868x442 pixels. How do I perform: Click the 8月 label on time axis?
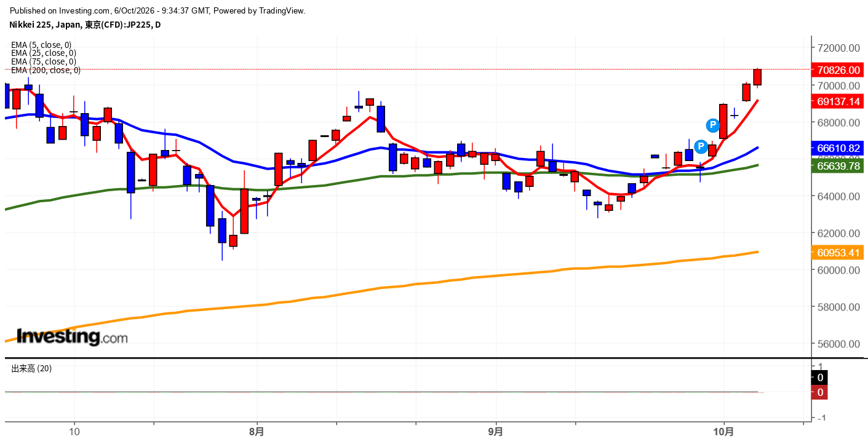click(x=257, y=432)
